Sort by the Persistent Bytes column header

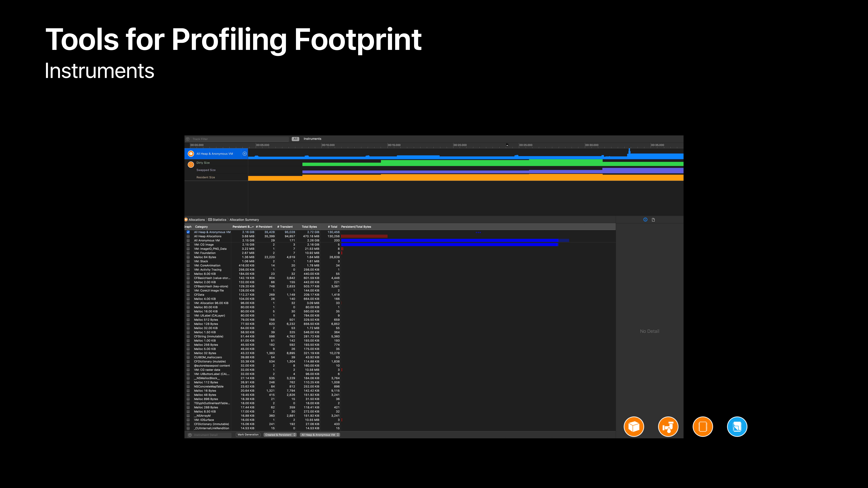coord(243,227)
